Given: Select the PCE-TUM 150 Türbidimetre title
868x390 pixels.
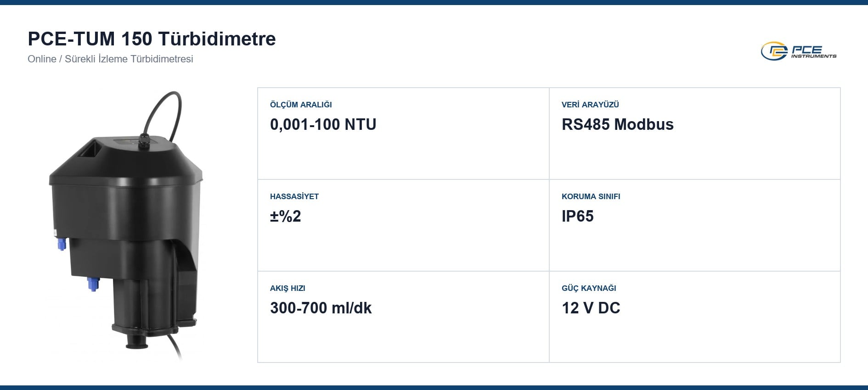Looking at the screenshot, I should coord(152,39).
